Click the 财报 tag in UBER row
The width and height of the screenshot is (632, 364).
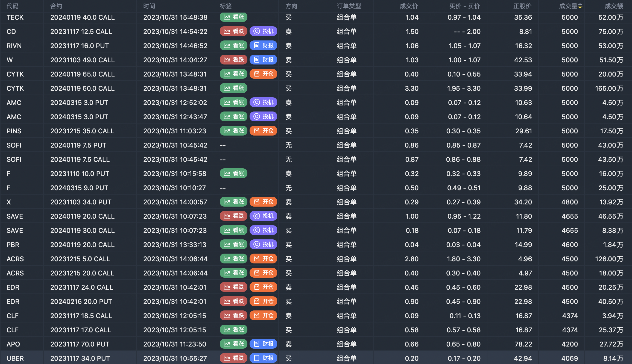(x=263, y=358)
